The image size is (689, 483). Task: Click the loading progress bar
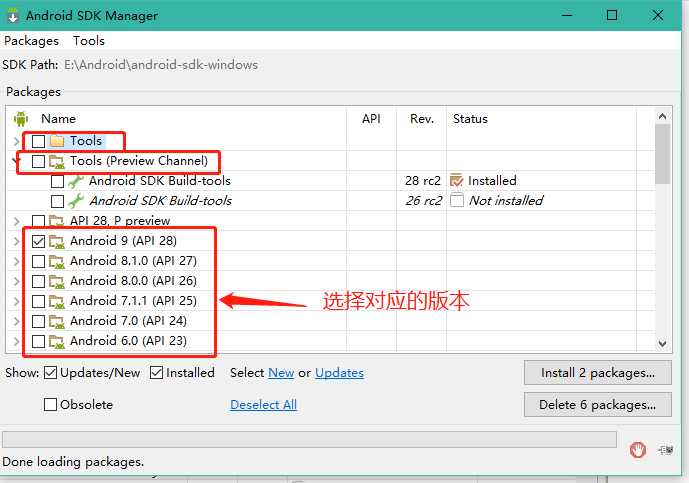[309, 439]
